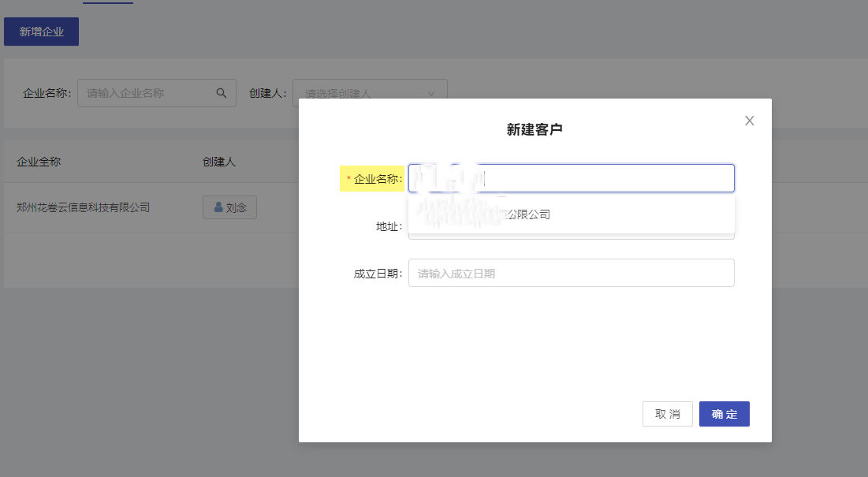Image resolution: width=868 pixels, height=477 pixels.
Task: Click the 成立日期 label
Action: tap(378, 274)
